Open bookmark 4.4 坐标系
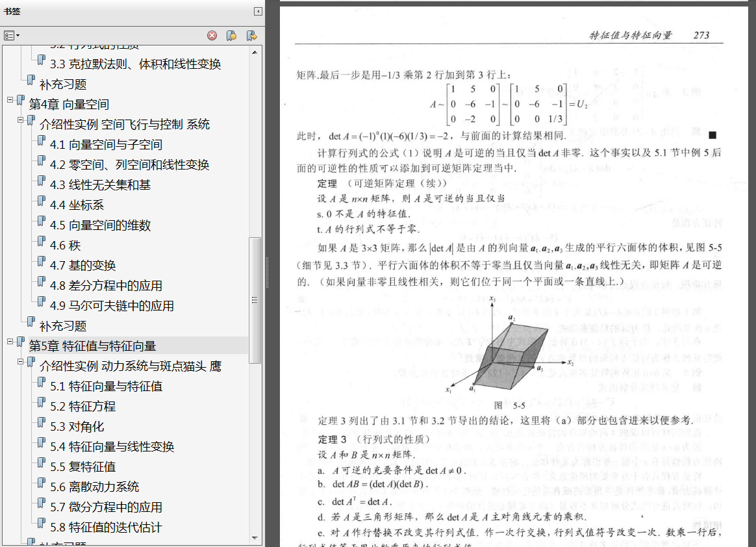The height and width of the screenshot is (547, 756). point(77,205)
